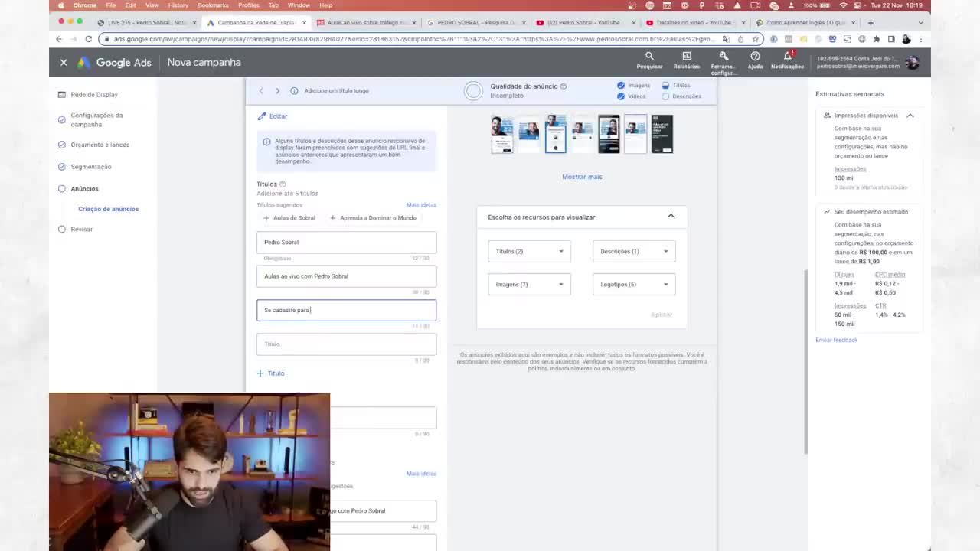The image size is (980, 551).
Task: Click Mostrar mais under the ad previews
Action: tap(582, 177)
